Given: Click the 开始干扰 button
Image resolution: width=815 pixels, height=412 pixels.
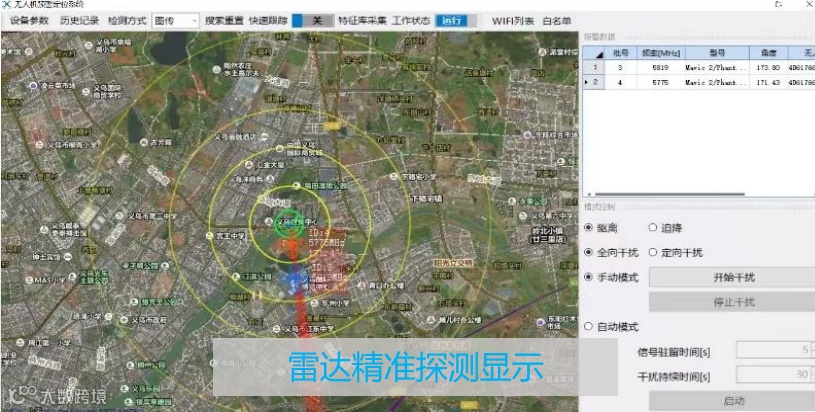Looking at the screenshot, I should click(733, 277).
